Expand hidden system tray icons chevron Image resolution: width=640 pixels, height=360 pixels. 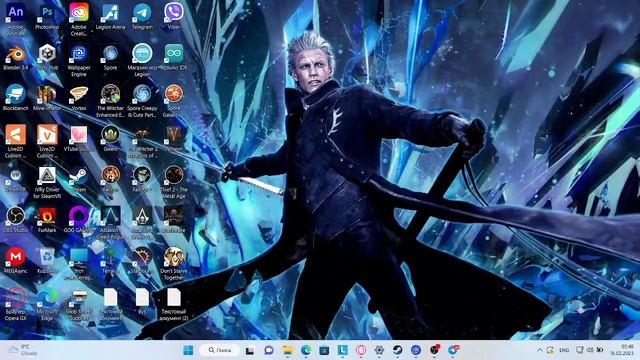tap(540, 350)
